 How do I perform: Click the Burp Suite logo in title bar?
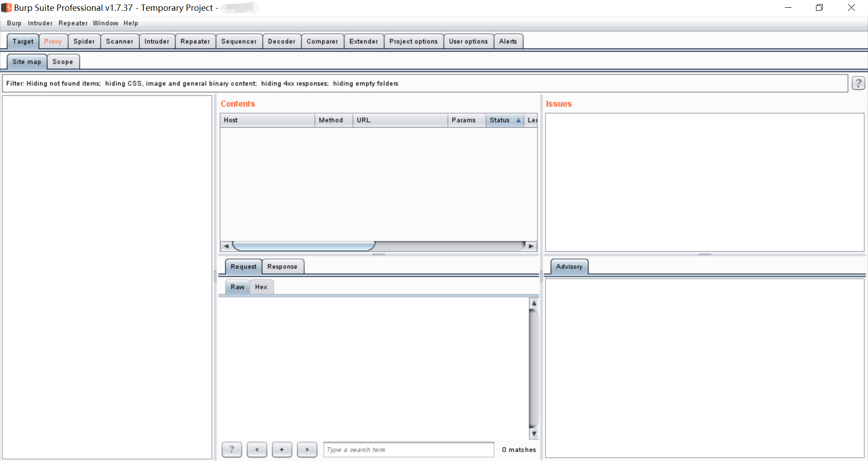[6, 8]
